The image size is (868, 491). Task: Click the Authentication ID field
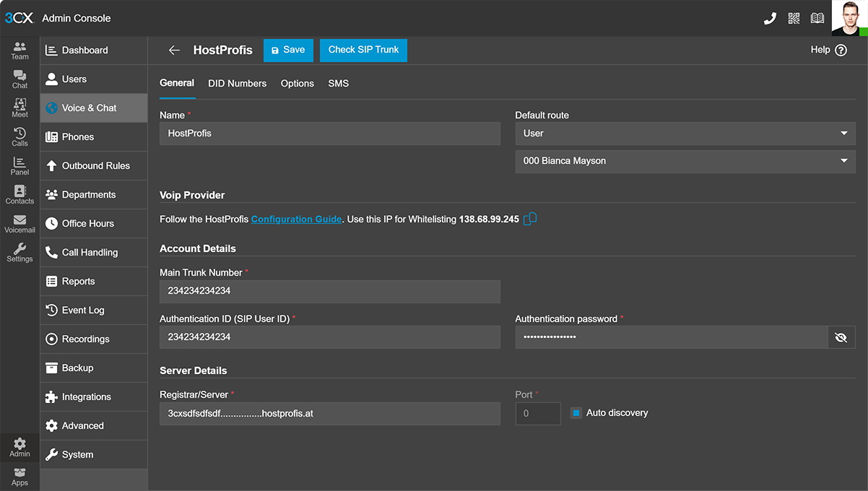coord(330,337)
